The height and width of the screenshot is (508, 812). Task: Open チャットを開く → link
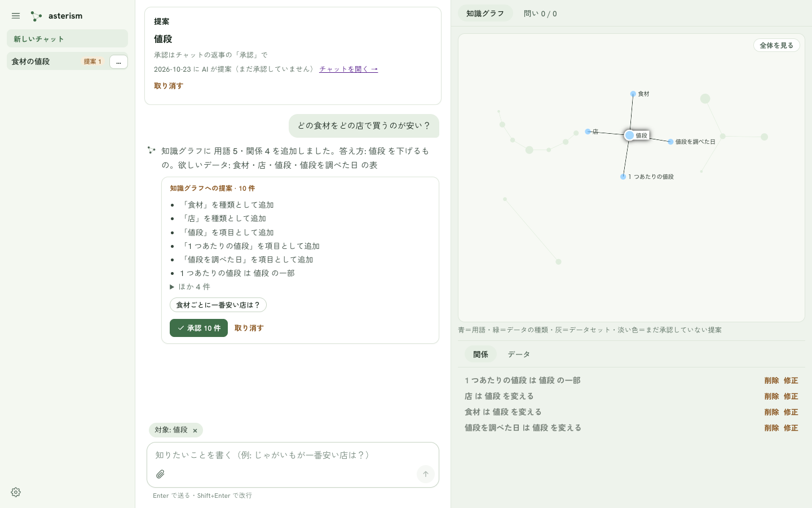click(348, 69)
